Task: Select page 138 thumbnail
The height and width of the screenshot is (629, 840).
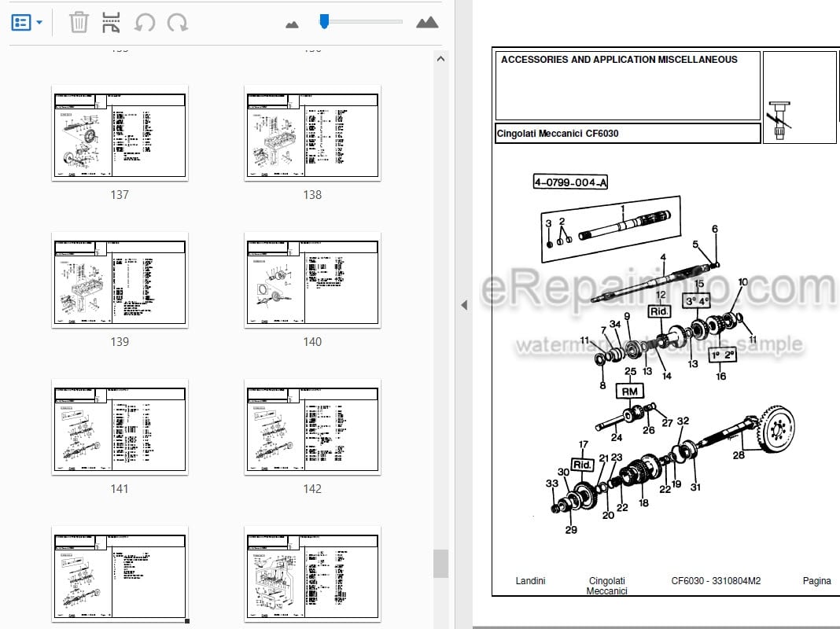Action: point(312,133)
